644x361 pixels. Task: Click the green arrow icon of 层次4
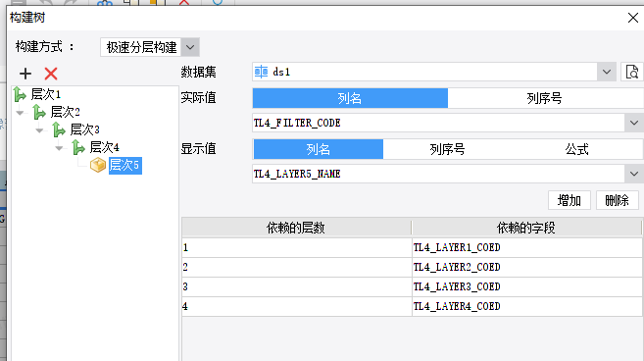pyautogui.click(x=78, y=147)
